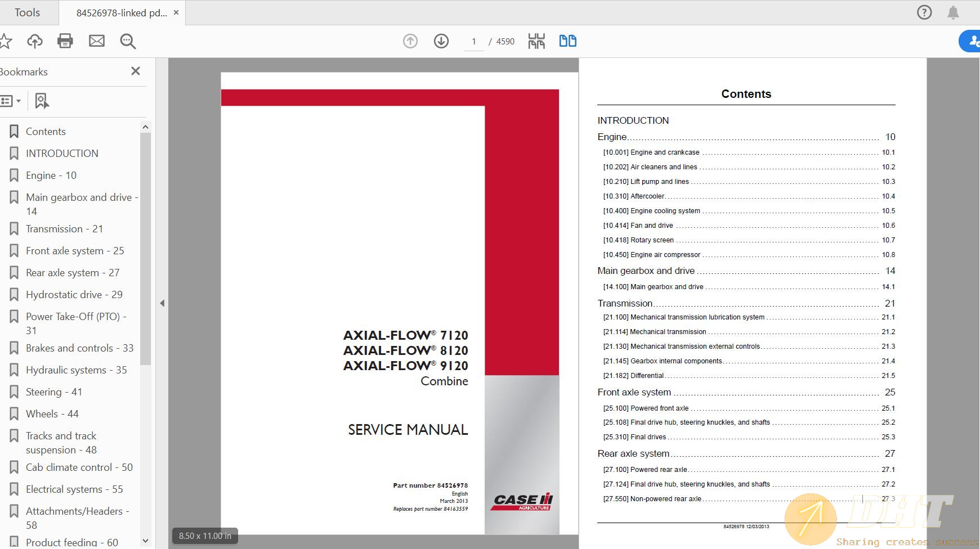Click the CASE IH logo on cover
Image resolution: width=980 pixels, height=549 pixels.
point(522,502)
